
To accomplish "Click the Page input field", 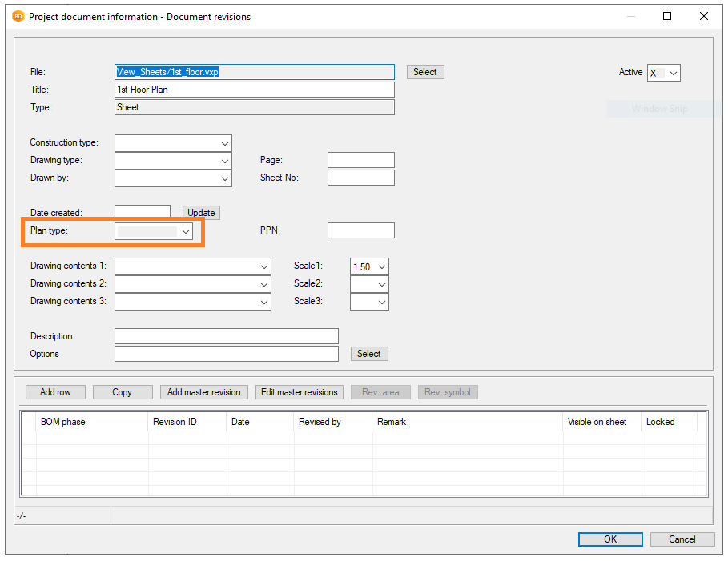I will point(360,160).
